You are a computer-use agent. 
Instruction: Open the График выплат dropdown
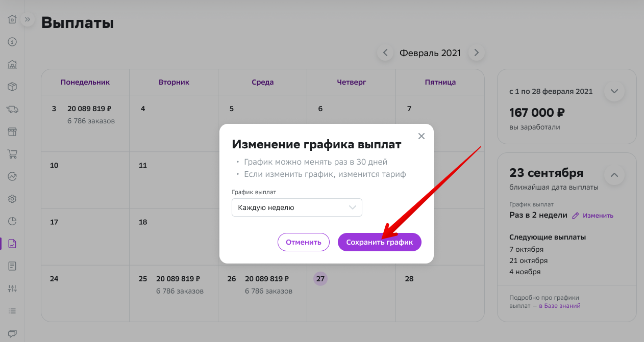point(297,207)
